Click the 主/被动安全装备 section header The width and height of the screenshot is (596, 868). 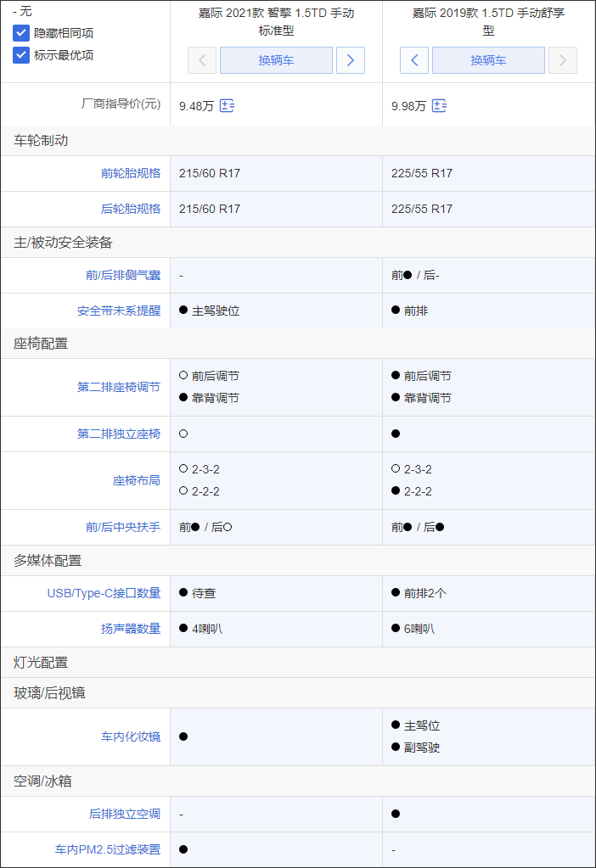[63, 243]
